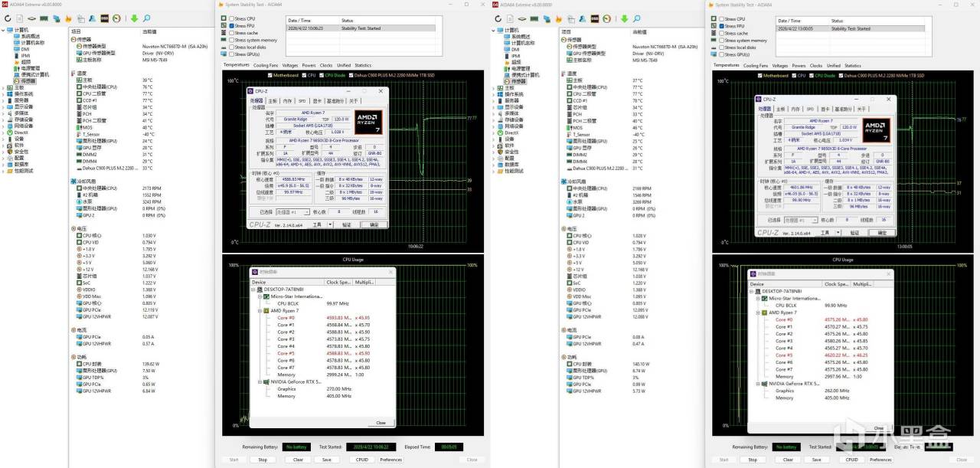Select 系统概述 item in right AIDA64 tree
980x468 pixels.
tap(521, 36)
